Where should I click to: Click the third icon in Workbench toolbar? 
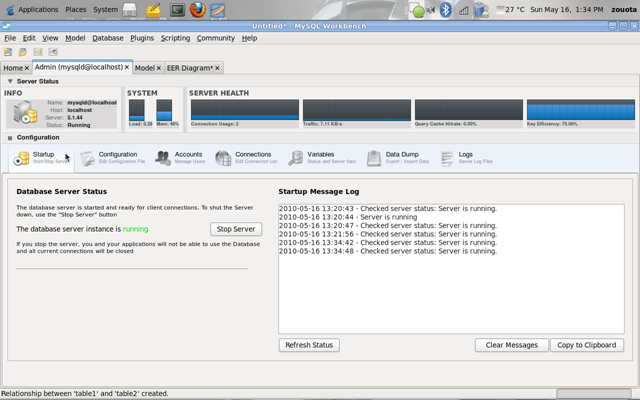click(38, 52)
